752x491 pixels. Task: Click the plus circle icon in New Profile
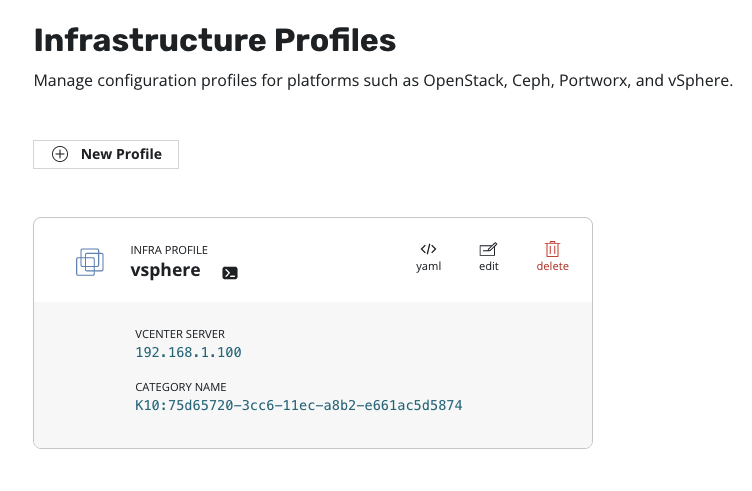tap(60, 154)
